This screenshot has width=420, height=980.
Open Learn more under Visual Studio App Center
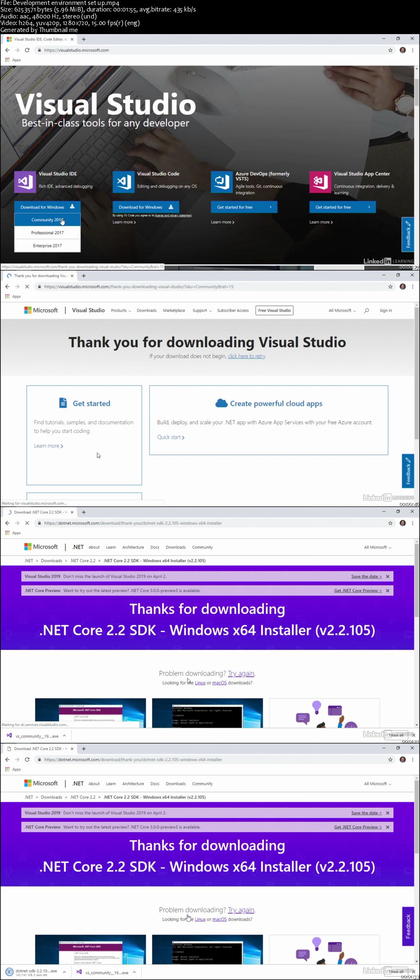click(x=321, y=222)
